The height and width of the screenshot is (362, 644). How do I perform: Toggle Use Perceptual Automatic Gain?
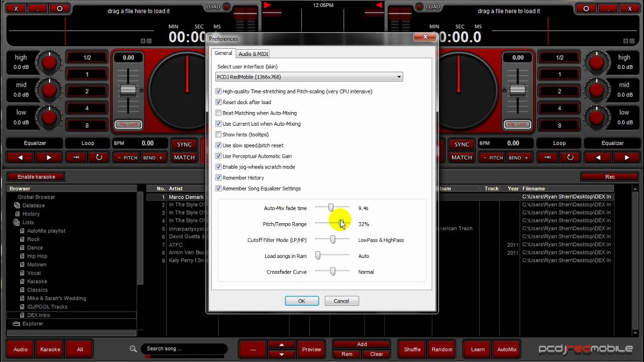click(x=218, y=156)
